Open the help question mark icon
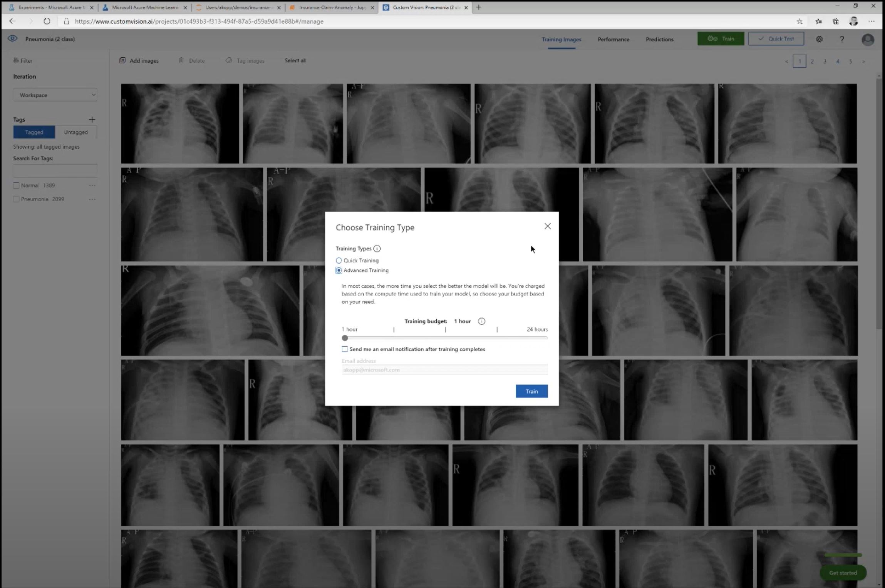The width and height of the screenshot is (885, 588). pos(842,39)
